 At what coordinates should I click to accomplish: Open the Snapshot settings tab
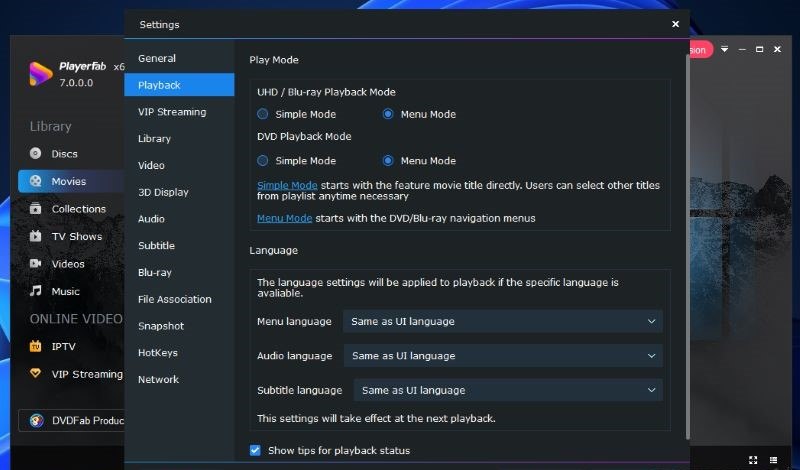point(179,326)
